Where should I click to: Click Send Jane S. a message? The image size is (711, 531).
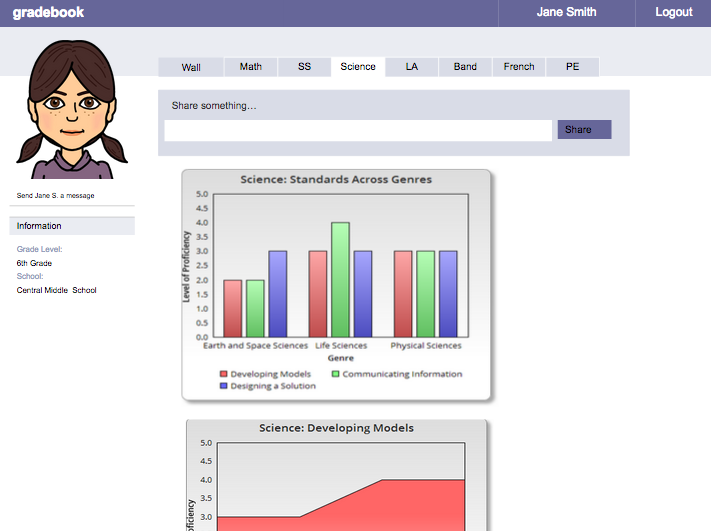click(56, 195)
